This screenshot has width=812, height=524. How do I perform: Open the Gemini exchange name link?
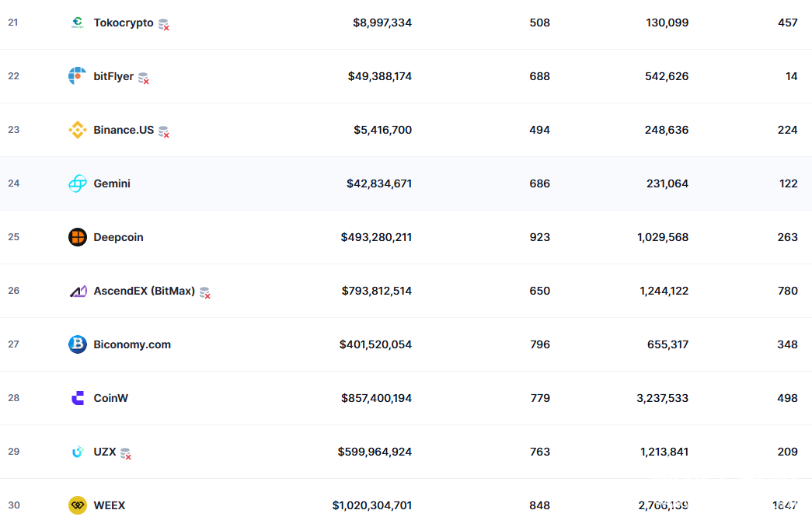pos(112,183)
